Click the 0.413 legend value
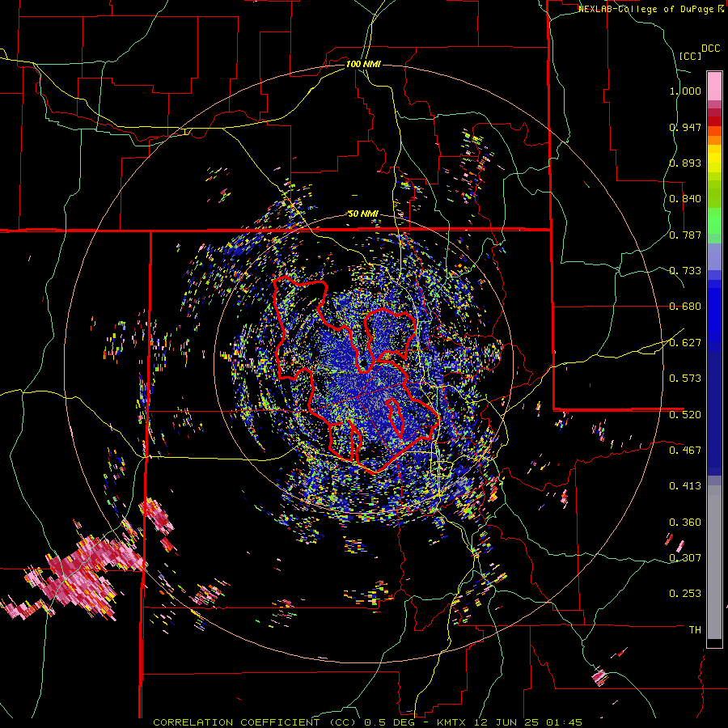Viewport: 728px width, 728px height. (x=685, y=486)
